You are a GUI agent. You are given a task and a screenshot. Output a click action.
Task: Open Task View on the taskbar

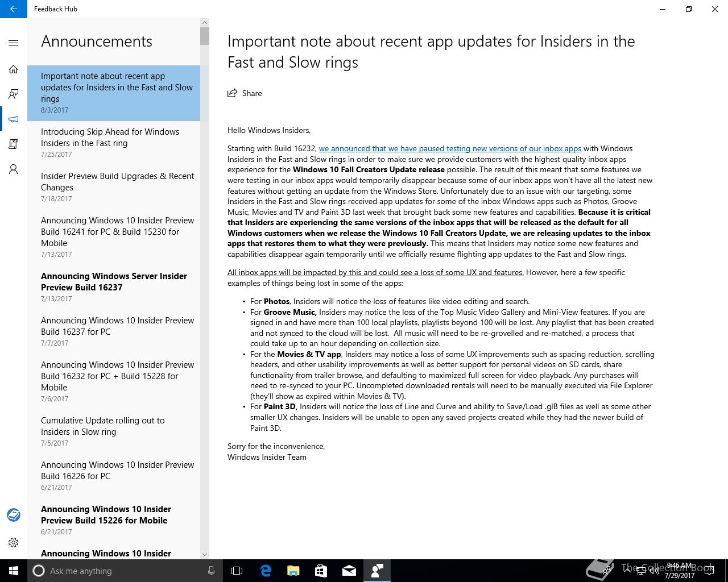tap(237, 571)
